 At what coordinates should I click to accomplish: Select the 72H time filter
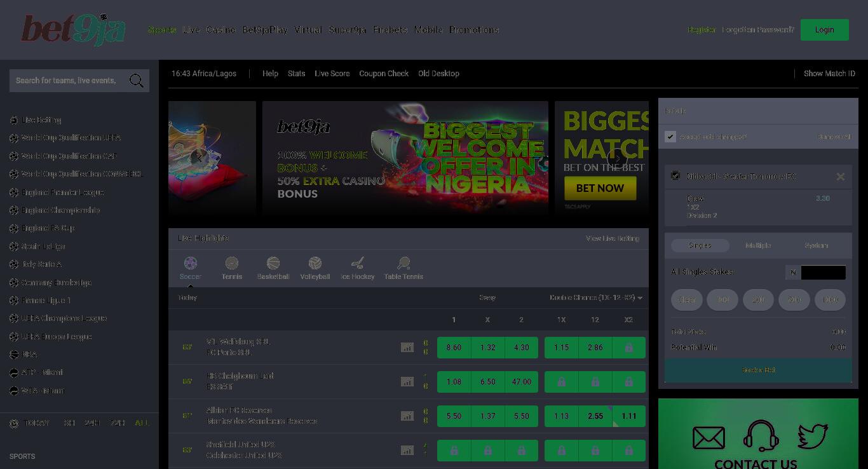[x=117, y=423]
